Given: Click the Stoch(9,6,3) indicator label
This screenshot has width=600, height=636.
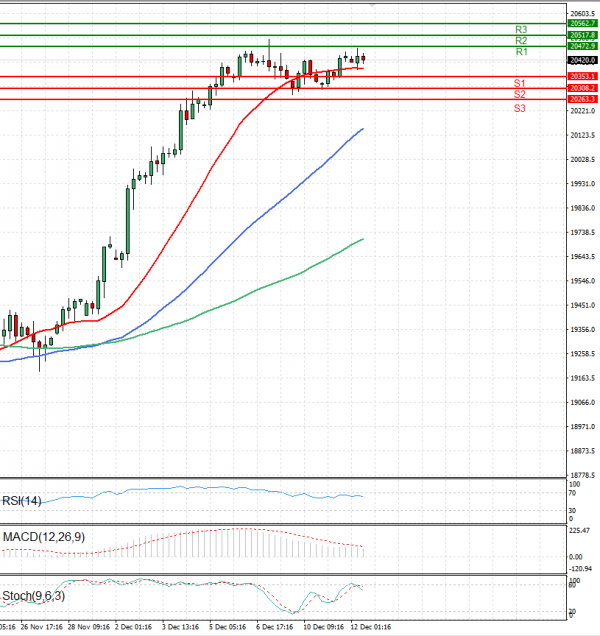Looking at the screenshot, I should (34, 596).
